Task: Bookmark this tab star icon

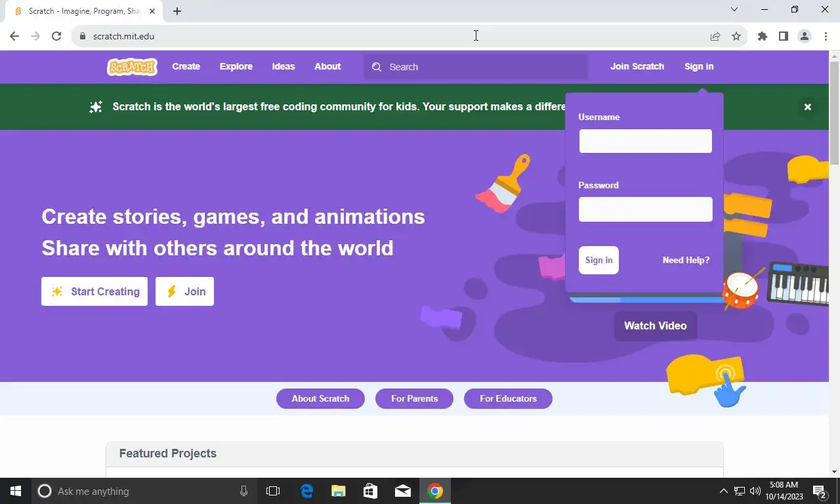Action: [736, 36]
